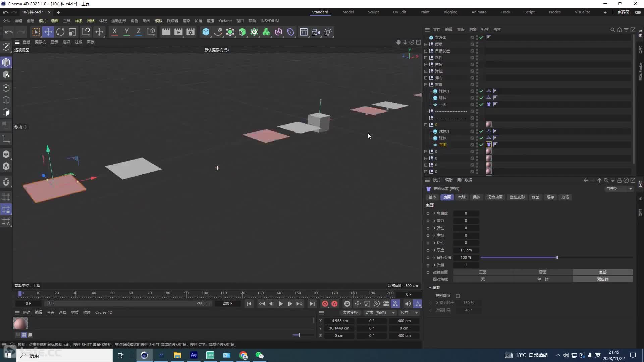This screenshot has width=644, height=362.
Task: Expand the 弹力 null object
Action: pyautogui.click(x=426, y=78)
